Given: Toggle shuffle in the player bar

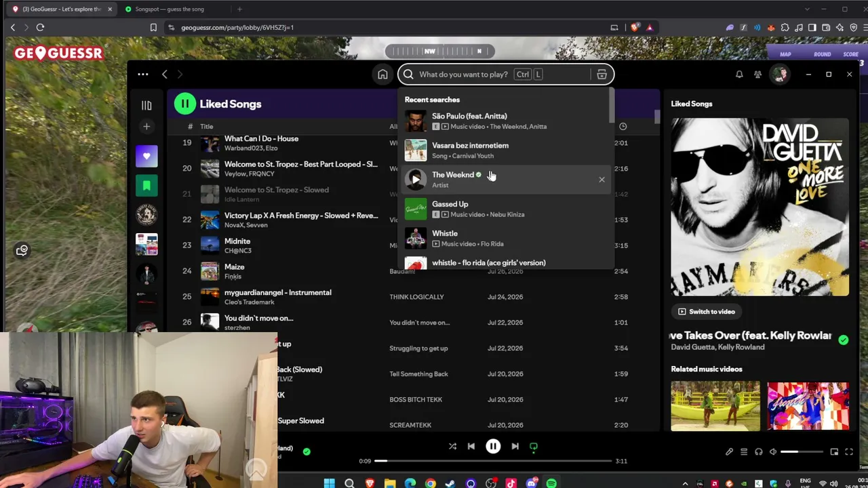Looking at the screenshot, I should pyautogui.click(x=452, y=447).
